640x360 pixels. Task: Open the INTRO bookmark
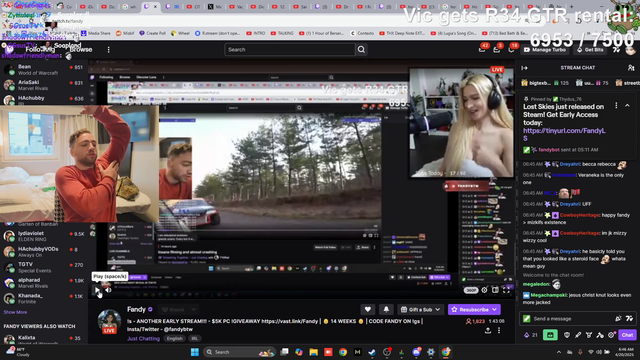pos(256,33)
